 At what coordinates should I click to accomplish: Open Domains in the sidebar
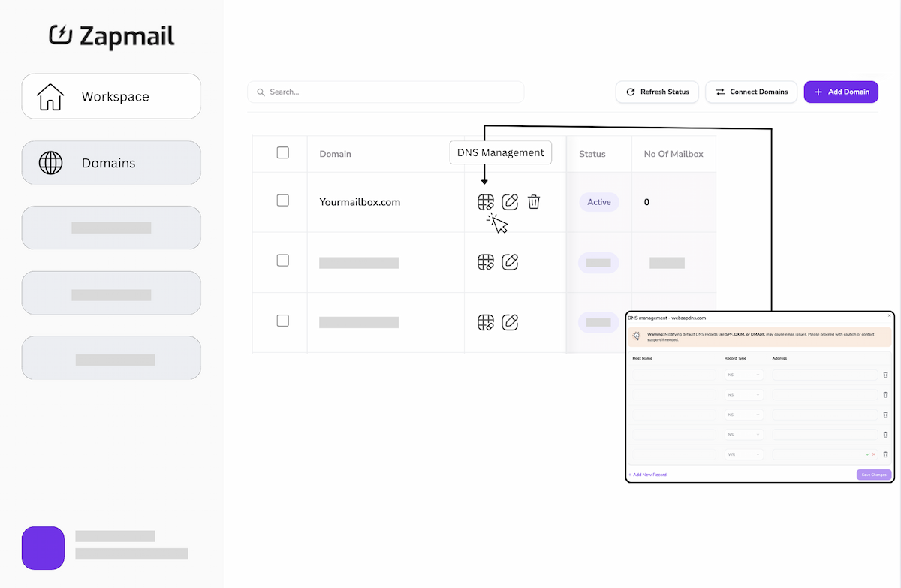click(x=111, y=163)
